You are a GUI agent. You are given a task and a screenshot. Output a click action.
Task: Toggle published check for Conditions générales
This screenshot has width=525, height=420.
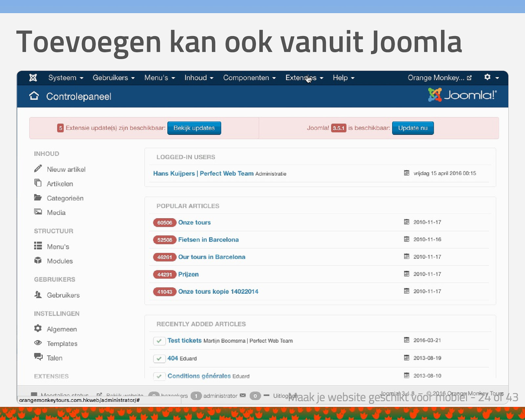tap(159, 376)
